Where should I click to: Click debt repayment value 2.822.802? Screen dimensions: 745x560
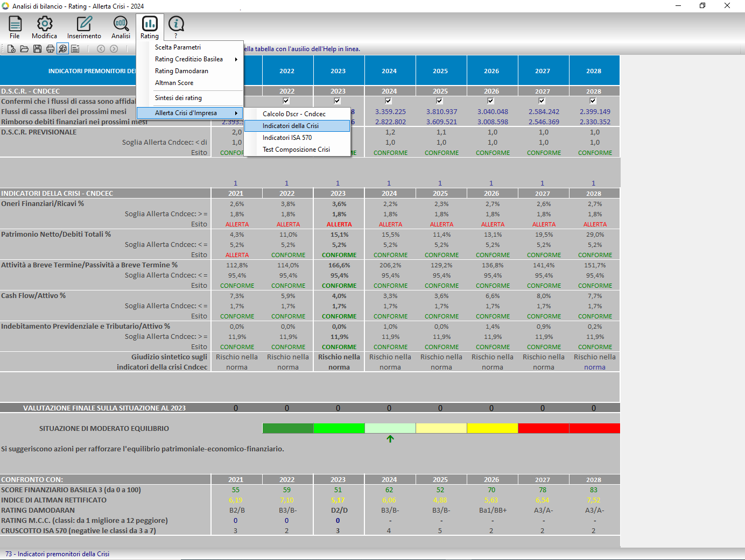(390, 122)
